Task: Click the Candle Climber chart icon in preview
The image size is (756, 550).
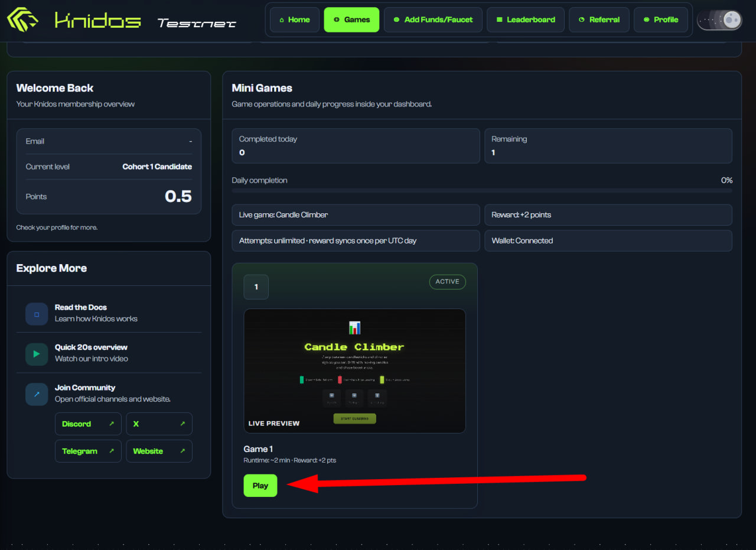Action: point(354,328)
